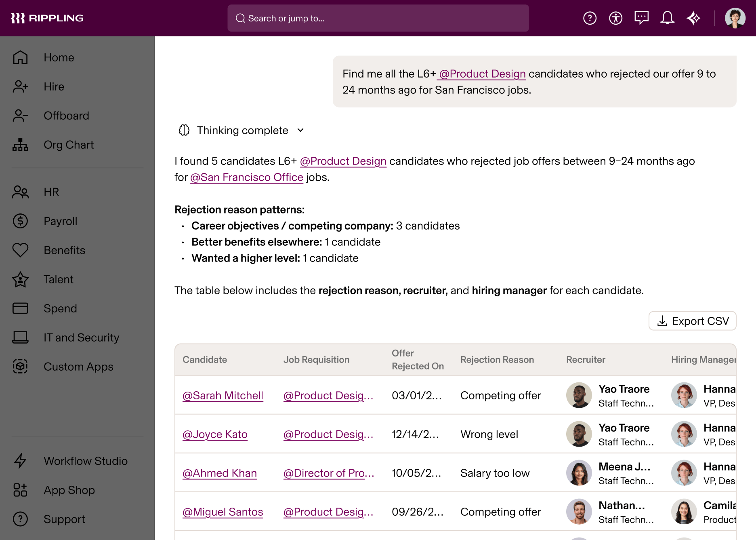Click the HR people icon
756x540 pixels.
pyautogui.click(x=20, y=192)
